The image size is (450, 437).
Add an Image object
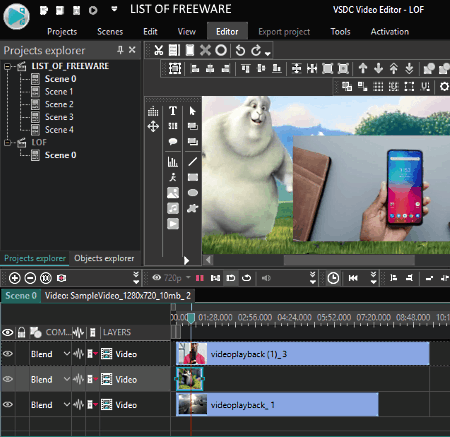(173, 193)
